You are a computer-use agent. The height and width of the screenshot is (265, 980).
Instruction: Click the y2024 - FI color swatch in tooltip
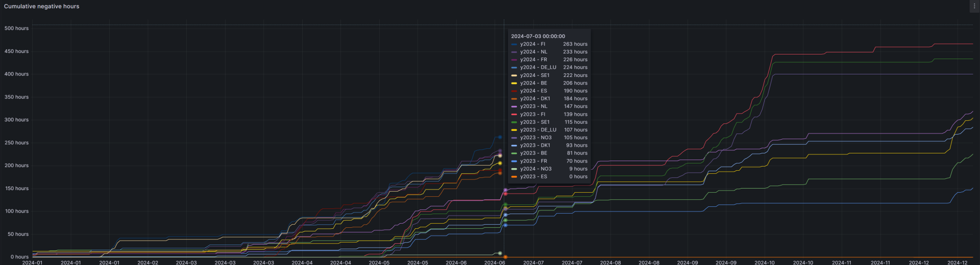click(514, 44)
